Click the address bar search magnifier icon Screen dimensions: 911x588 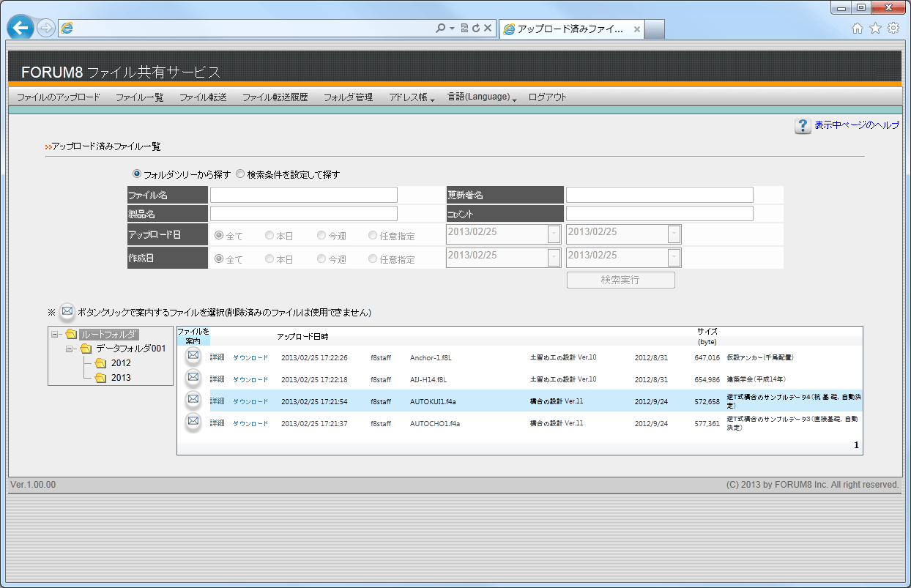tap(440, 29)
